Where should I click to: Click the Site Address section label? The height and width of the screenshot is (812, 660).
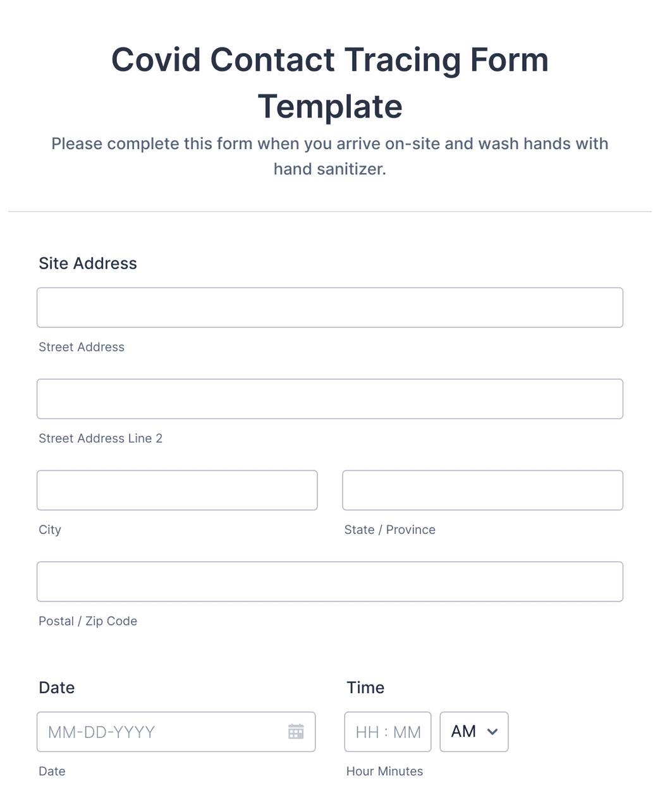coord(88,264)
